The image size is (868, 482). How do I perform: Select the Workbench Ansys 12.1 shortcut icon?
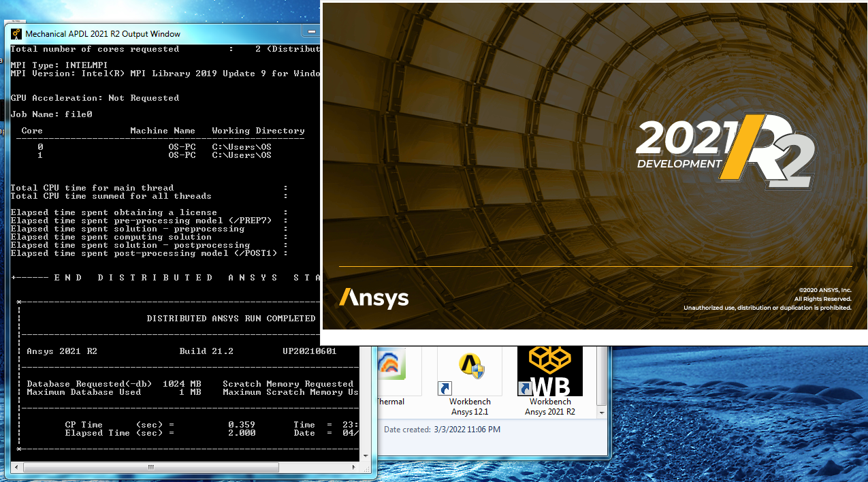click(470, 371)
